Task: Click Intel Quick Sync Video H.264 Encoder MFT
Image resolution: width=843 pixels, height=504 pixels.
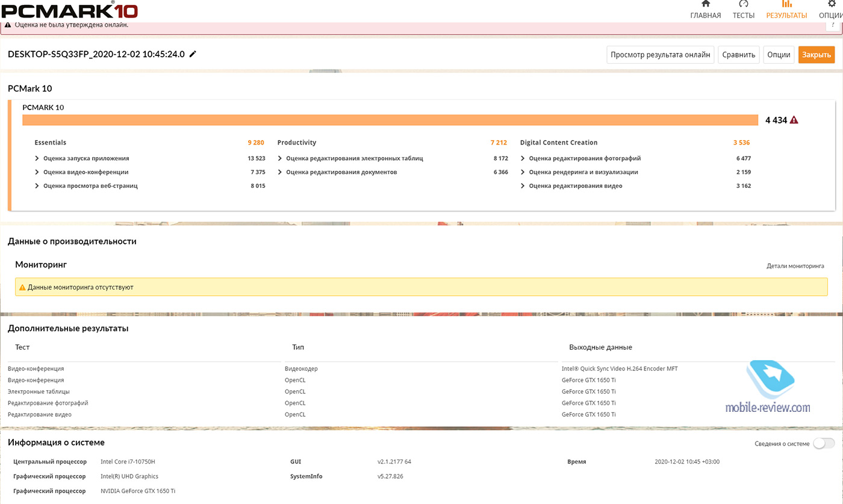Action: click(620, 369)
